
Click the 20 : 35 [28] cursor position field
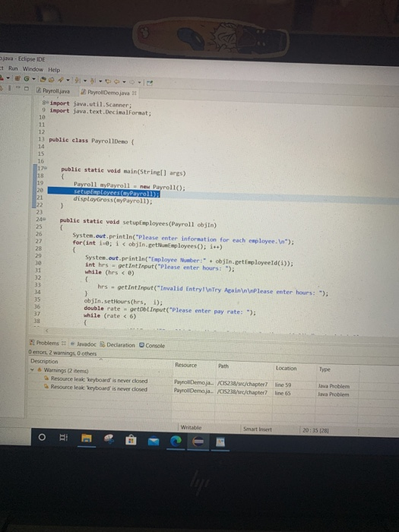coord(315,430)
